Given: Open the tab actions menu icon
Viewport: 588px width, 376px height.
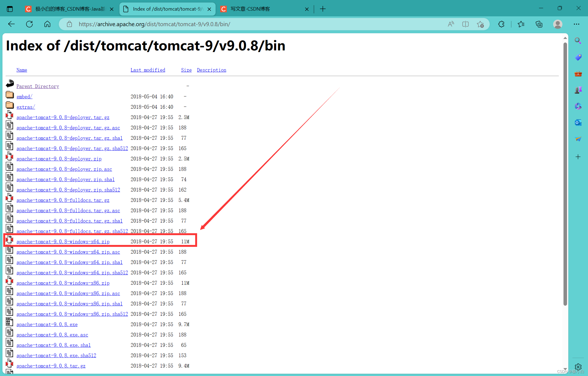Looking at the screenshot, I should point(10,9).
